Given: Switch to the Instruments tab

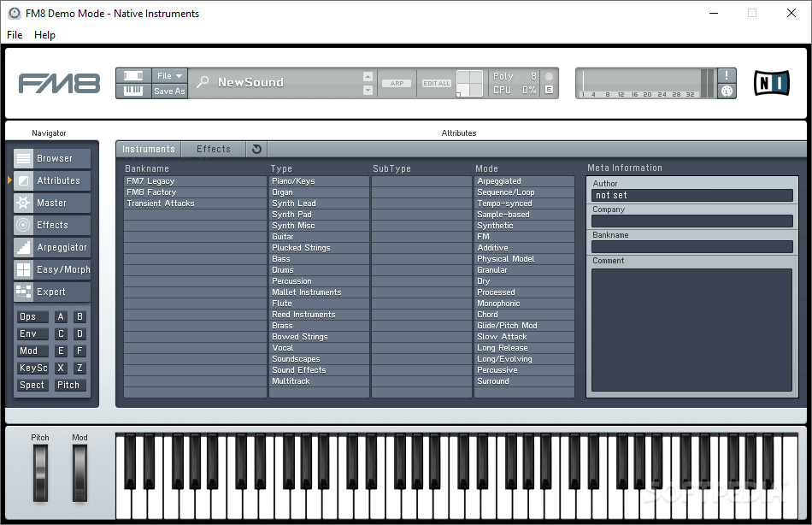Looking at the screenshot, I should tap(149, 150).
